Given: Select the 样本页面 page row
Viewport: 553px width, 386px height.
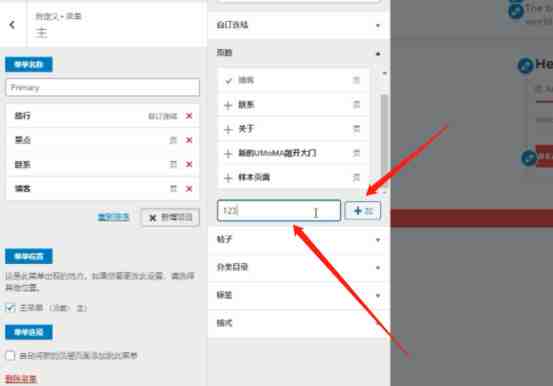Looking at the screenshot, I should coord(293,177).
